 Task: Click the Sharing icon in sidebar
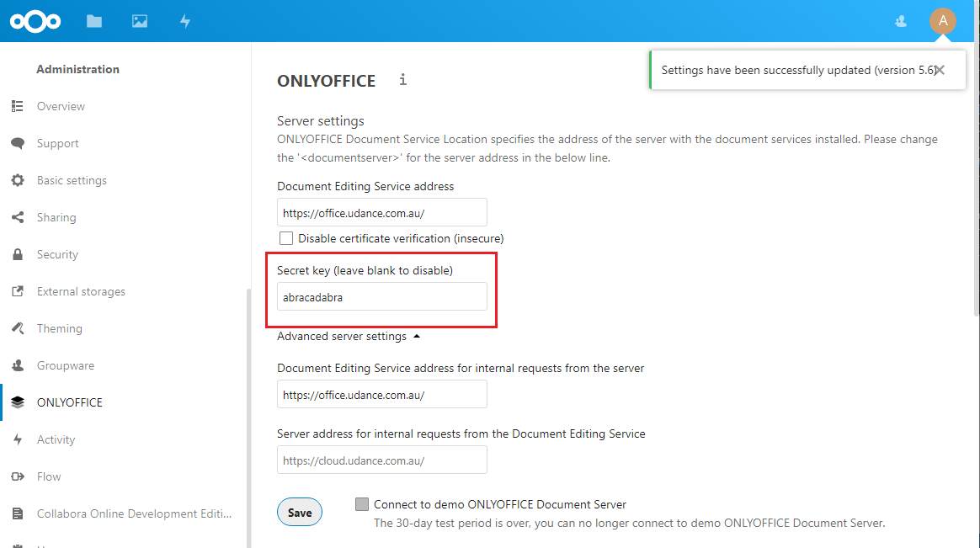click(18, 217)
